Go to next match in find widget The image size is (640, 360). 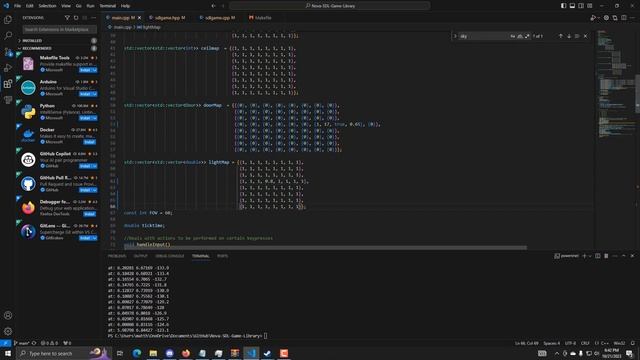pyautogui.click(x=569, y=36)
